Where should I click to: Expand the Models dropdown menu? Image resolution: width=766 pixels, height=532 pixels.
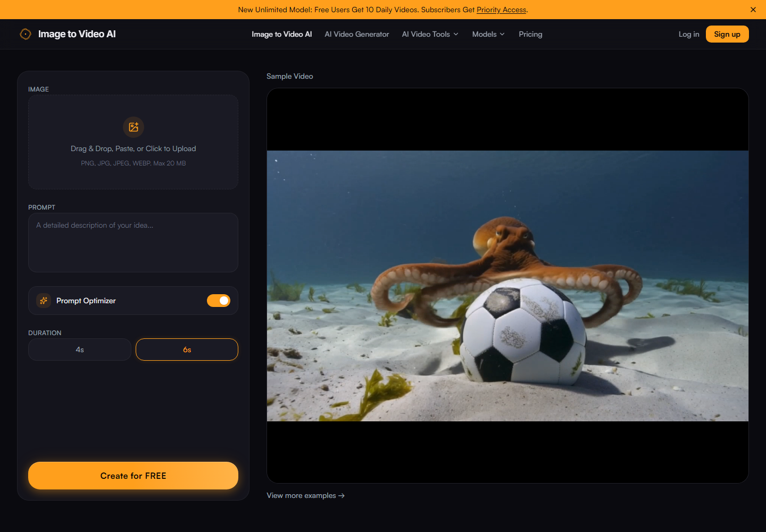pyautogui.click(x=488, y=34)
